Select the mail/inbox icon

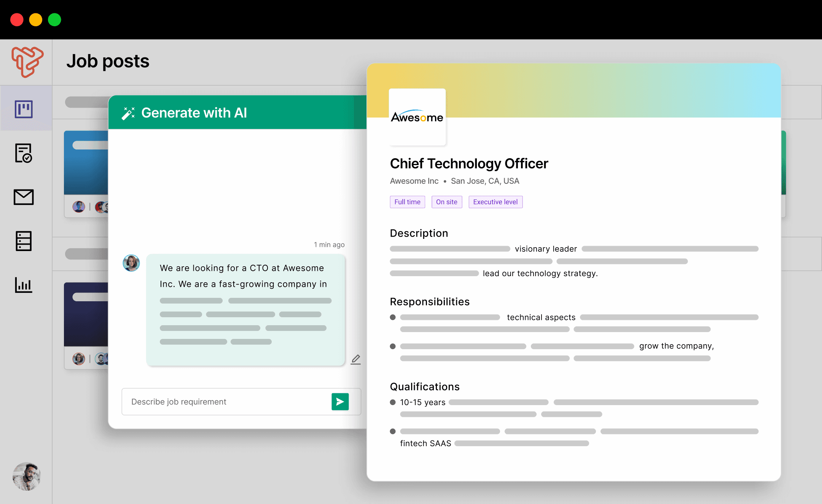pos(24,197)
